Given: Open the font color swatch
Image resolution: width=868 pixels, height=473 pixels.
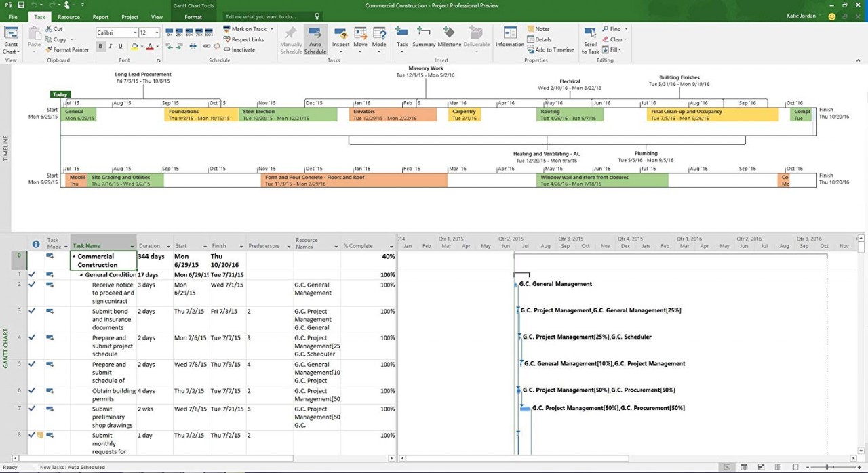Looking at the screenshot, I should tap(151, 46).
